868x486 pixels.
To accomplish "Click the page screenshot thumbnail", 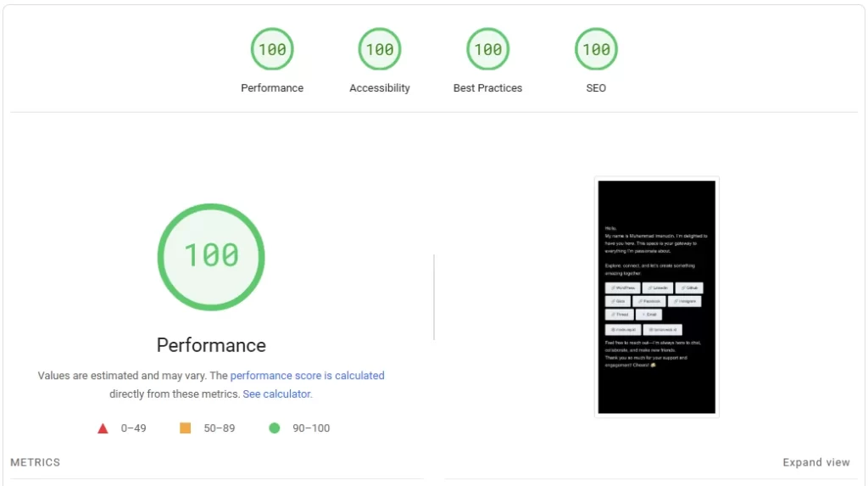I will pos(656,297).
